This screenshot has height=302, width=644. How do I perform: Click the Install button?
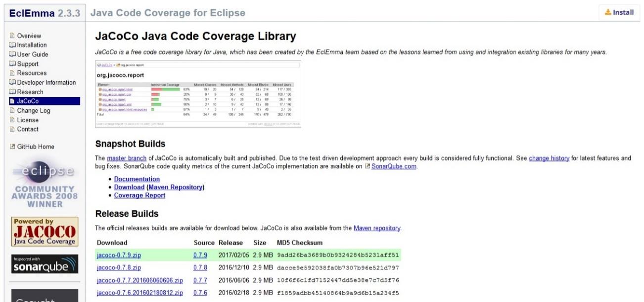coord(619,12)
